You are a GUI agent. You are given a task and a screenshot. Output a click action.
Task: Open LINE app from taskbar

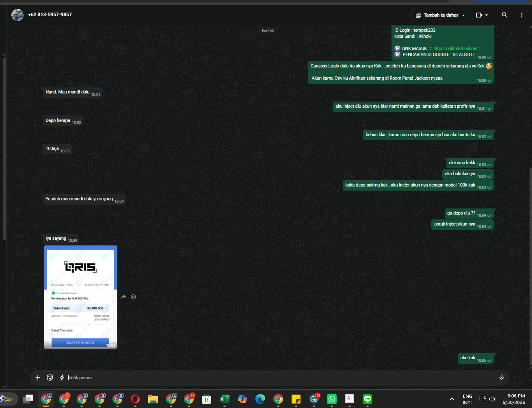click(368, 399)
